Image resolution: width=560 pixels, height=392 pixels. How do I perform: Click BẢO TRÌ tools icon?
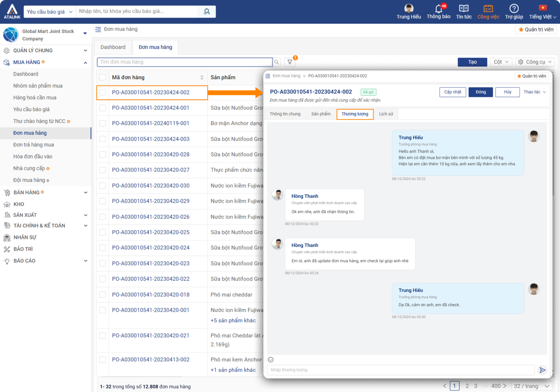[7, 249]
